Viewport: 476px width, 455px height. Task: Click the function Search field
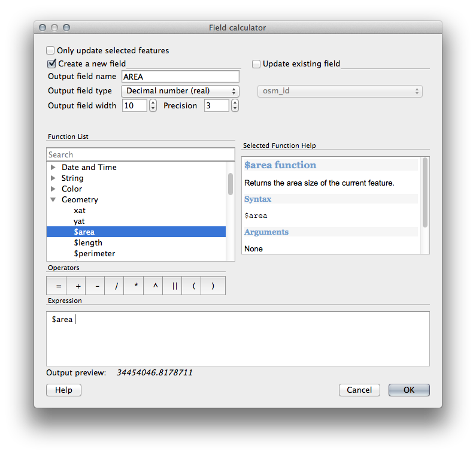pos(141,154)
